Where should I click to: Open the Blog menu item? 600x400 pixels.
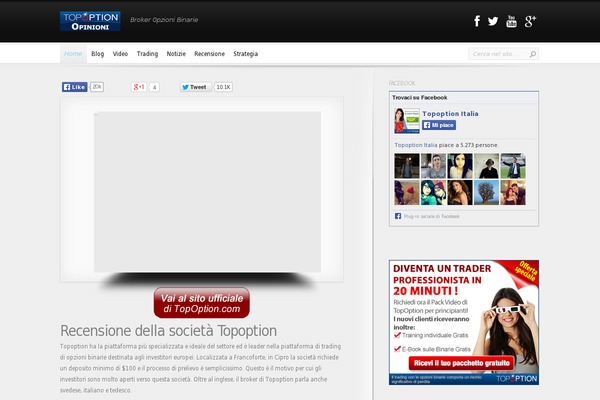point(98,54)
